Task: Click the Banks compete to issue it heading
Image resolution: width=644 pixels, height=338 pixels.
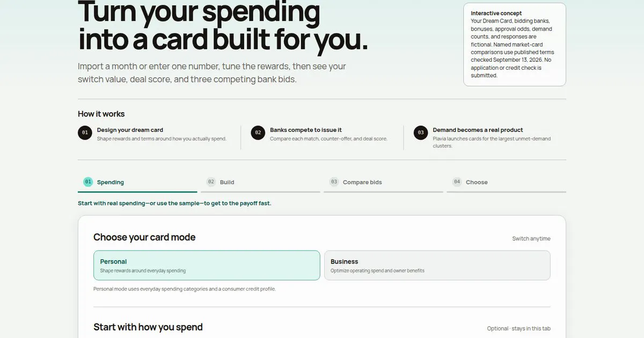Action: (306, 130)
